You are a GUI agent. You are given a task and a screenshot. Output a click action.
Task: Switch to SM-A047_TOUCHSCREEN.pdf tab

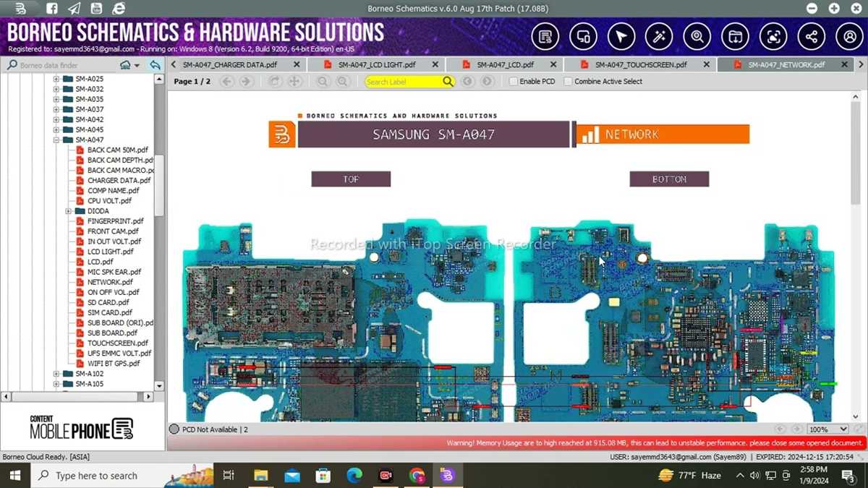(x=641, y=64)
